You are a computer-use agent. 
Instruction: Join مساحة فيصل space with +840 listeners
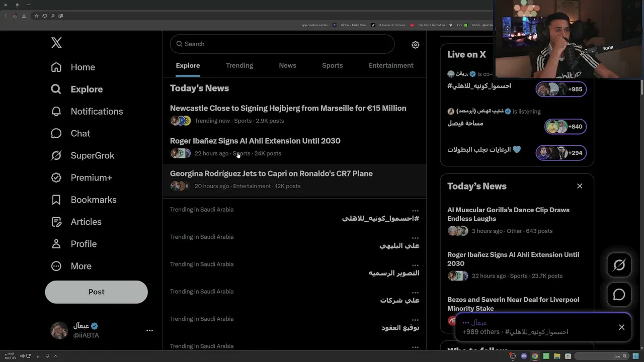pyautogui.click(x=566, y=126)
